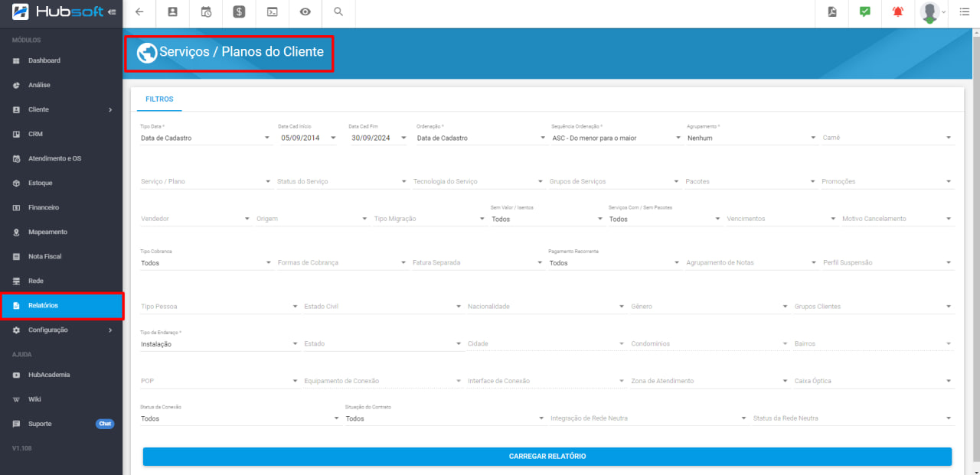980x475 pixels.
Task: Open the client contact card icon
Action: coord(172,11)
